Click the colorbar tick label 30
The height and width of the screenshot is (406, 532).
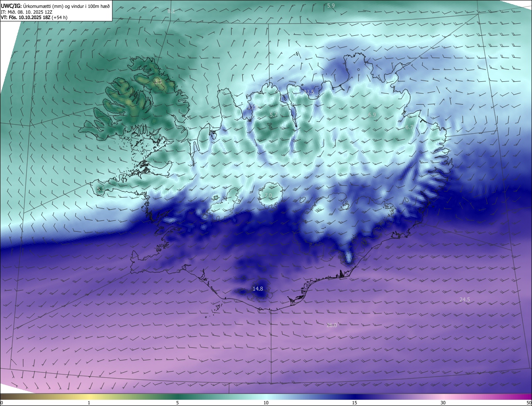443,403
